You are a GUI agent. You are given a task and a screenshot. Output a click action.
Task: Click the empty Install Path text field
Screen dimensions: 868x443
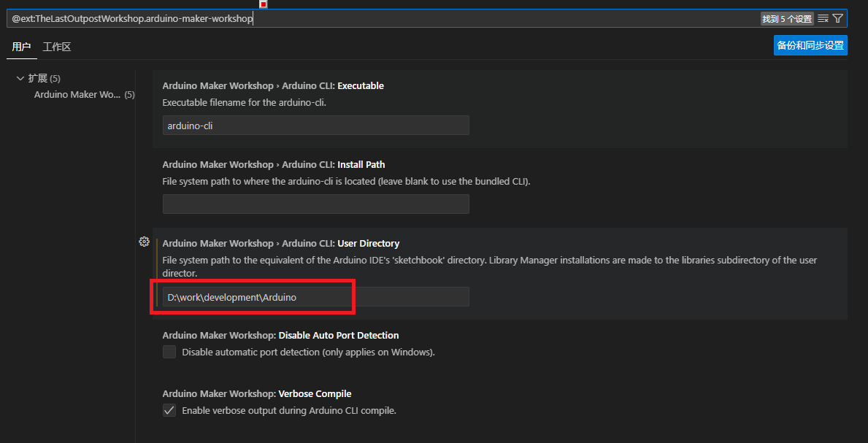(315, 204)
